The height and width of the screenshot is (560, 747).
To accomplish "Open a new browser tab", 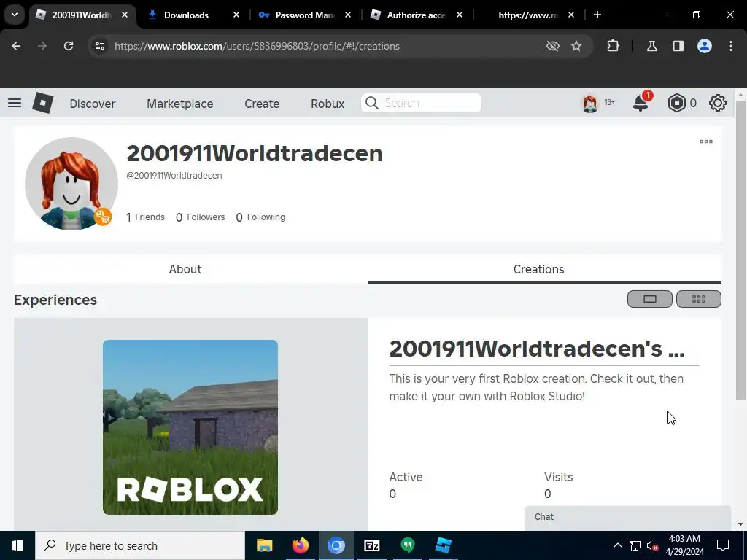I will tap(597, 15).
